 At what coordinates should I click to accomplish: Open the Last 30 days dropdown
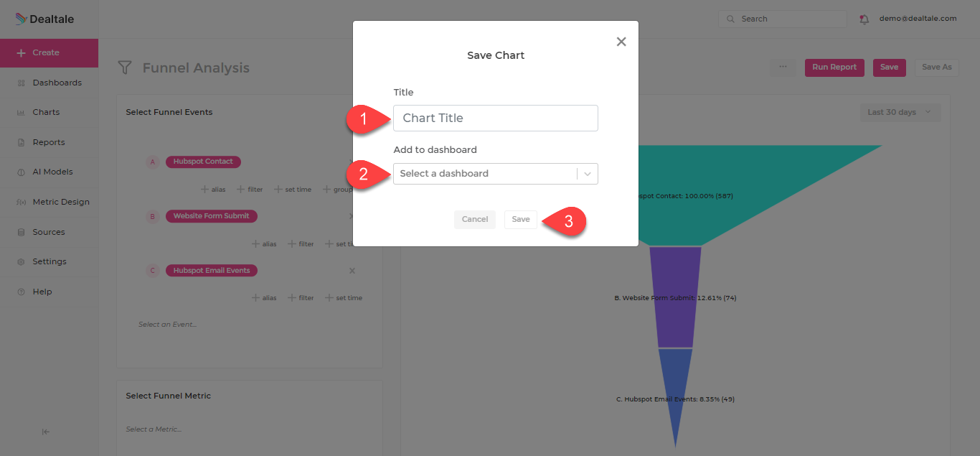(900, 112)
